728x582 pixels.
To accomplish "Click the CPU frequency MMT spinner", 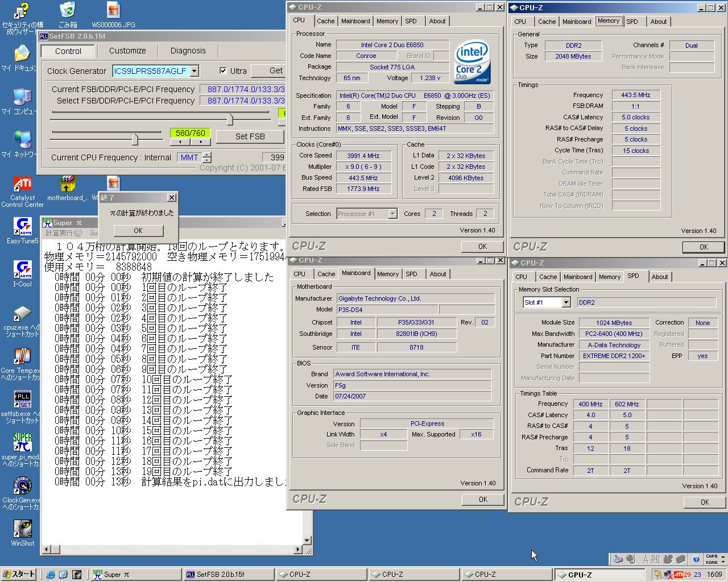I will click(x=207, y=157).
